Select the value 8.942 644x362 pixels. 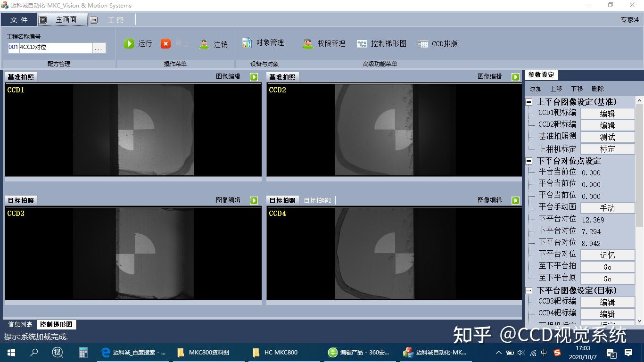point(591,244)
